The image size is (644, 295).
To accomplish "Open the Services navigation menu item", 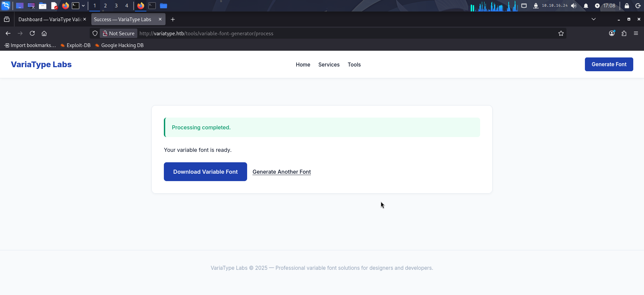I will (x=329, y=65).
